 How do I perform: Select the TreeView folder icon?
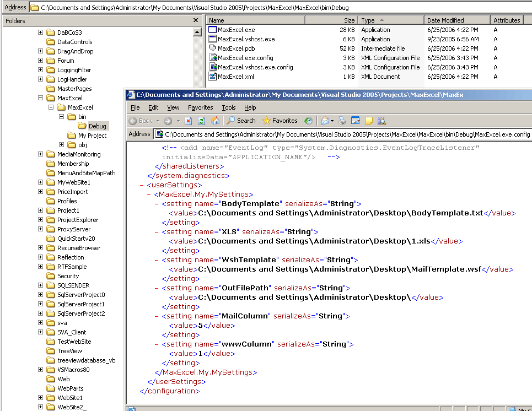point(51,351)
